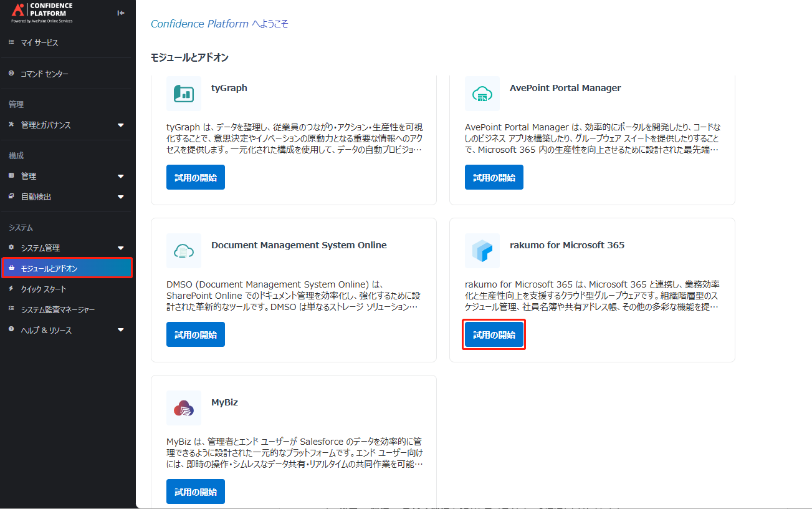Click the ヘルプ & リソース question icon
Image resolution: width=812 pixels, height=509 pixels.
11,329
